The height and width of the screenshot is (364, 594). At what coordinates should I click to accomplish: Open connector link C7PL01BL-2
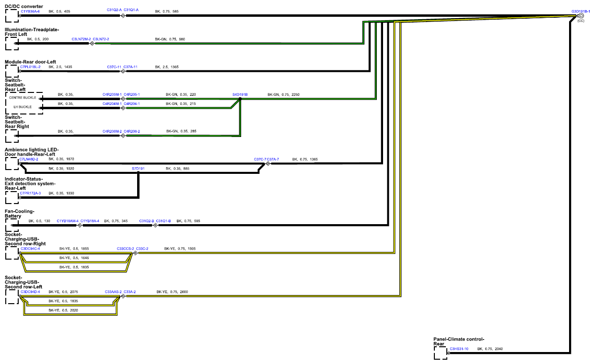coord(30,67)
